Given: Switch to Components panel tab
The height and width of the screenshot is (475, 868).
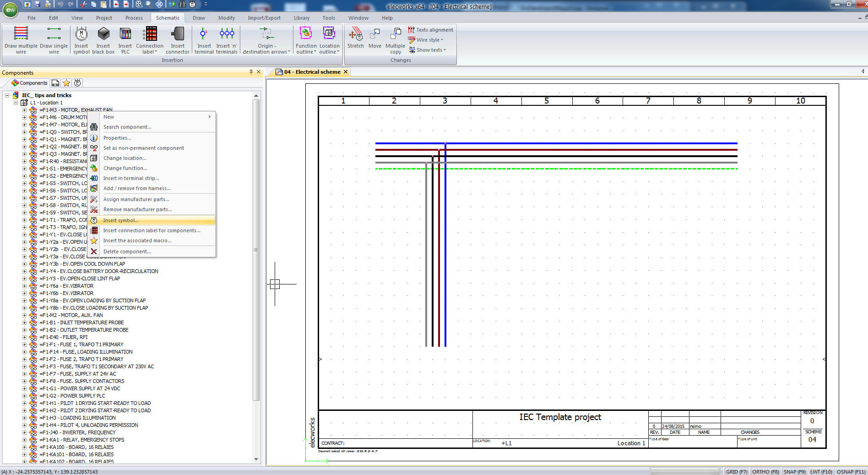Looking at the screenshot, I should click(29, 83).
